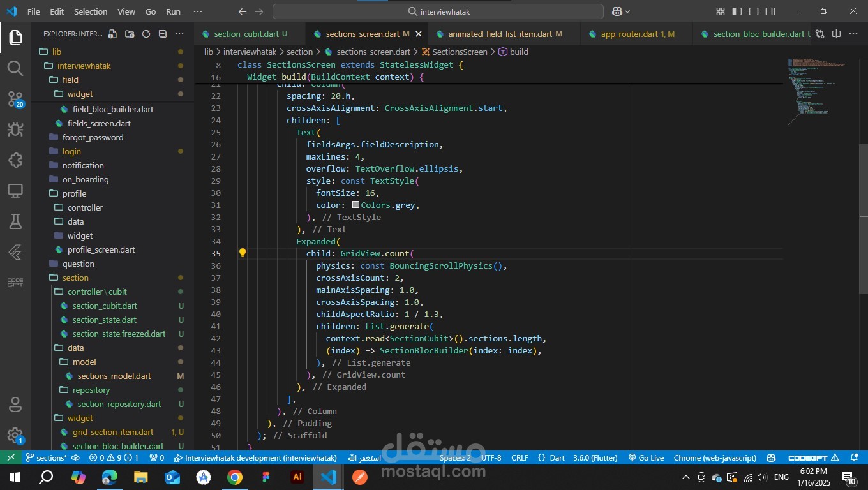Viewport: 868px width, 490px height.
Task: Click the interviewhatak search box in title bar
Action: coord(438,11)
